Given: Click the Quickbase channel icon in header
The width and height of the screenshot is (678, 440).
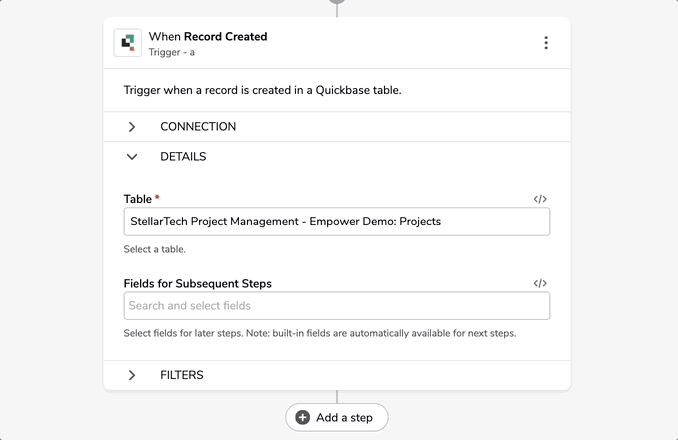Looking at the screenshot, I should [x=128, y=43].
